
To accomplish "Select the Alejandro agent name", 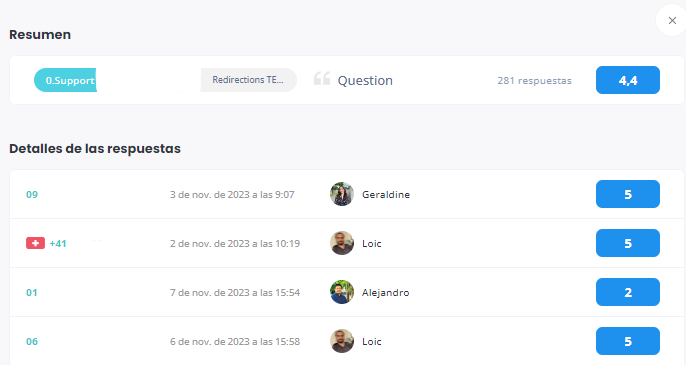I will click(385, 292).
